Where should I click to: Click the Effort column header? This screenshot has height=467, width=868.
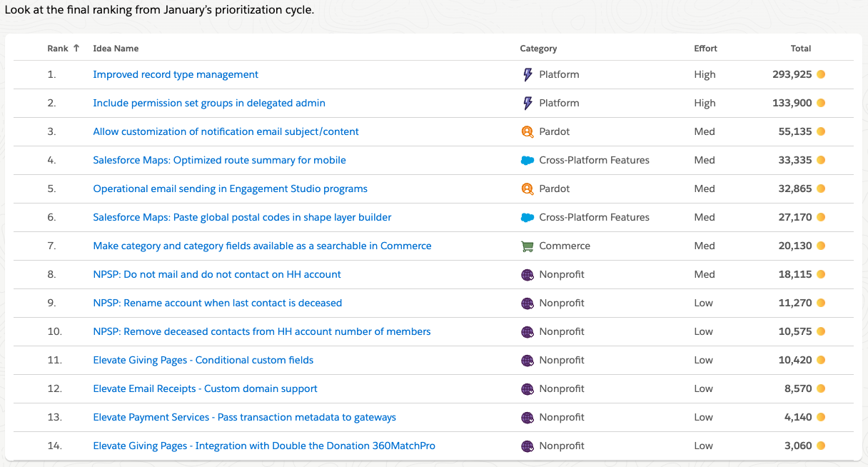click(705, 49)
